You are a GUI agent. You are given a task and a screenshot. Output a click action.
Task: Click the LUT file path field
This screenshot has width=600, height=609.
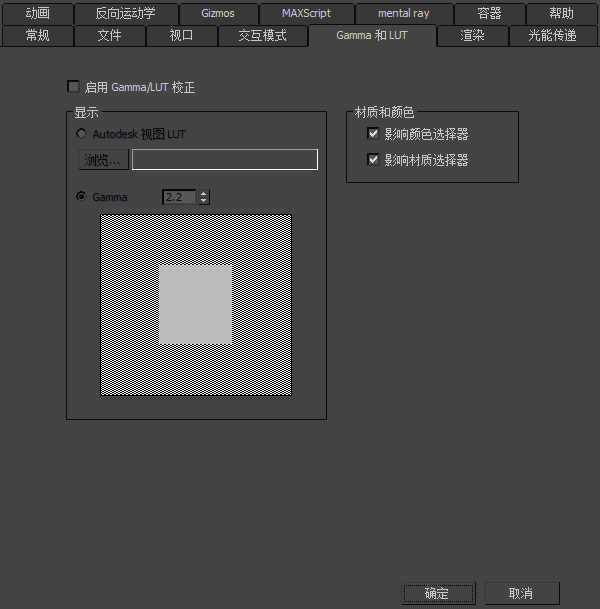[225, 160]
